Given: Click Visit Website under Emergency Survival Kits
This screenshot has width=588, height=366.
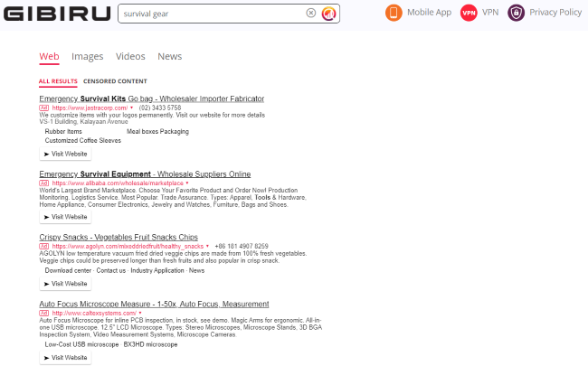Looking at the screenshot, I should tap(65, 155).
